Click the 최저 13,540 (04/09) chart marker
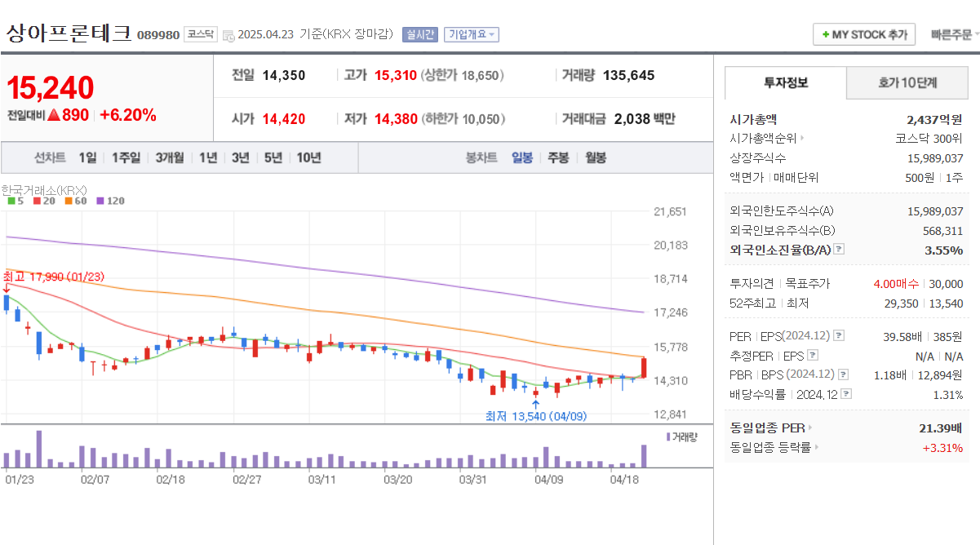The height and width of the screenshot is (545, 980). 537,414
